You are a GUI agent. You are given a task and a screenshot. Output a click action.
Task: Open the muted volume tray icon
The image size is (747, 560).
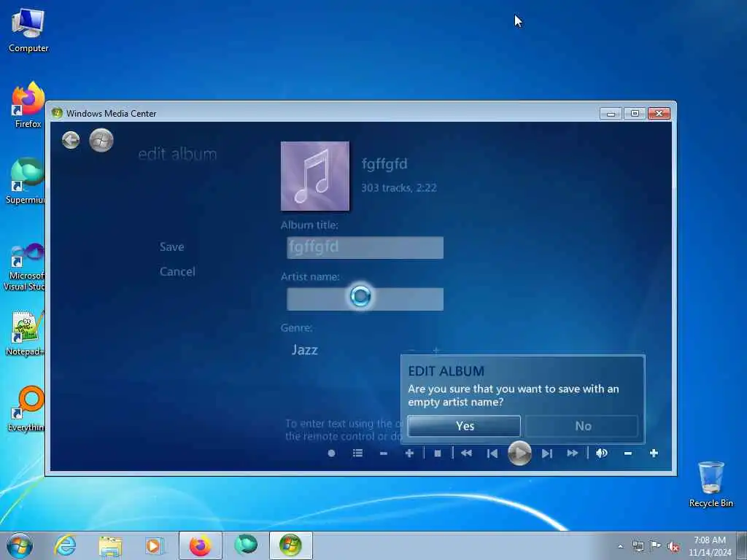pos(673,547)
